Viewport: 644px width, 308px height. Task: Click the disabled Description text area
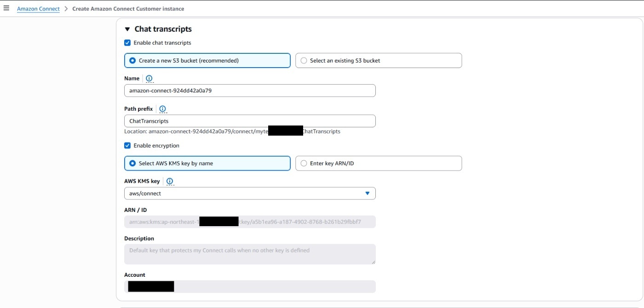point(250,254)
